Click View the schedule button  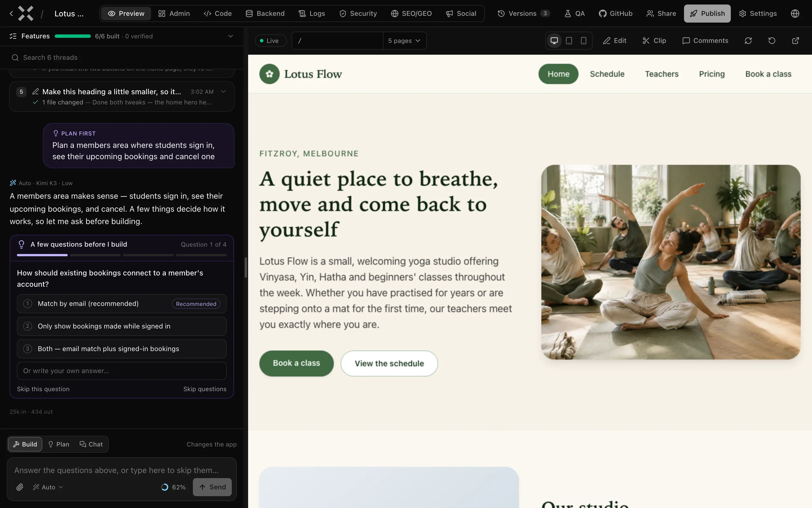389,364
